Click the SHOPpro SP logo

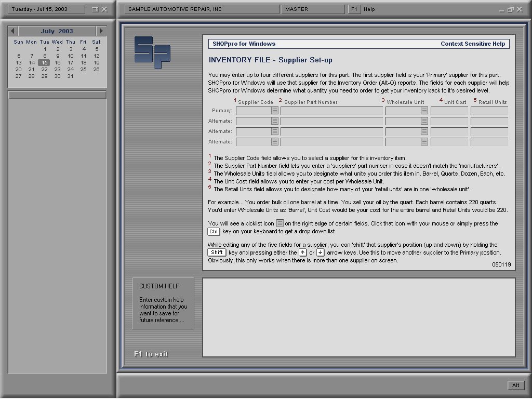point(152,52)
